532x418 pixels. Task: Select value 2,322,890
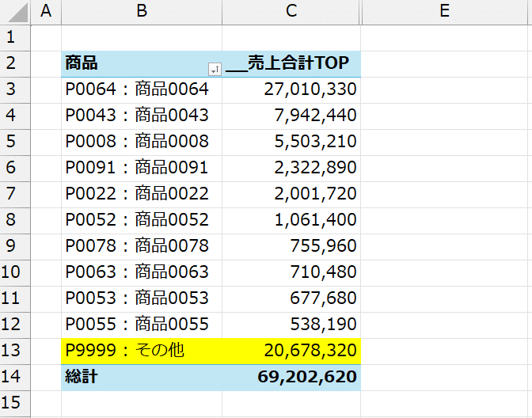(291, 169)
